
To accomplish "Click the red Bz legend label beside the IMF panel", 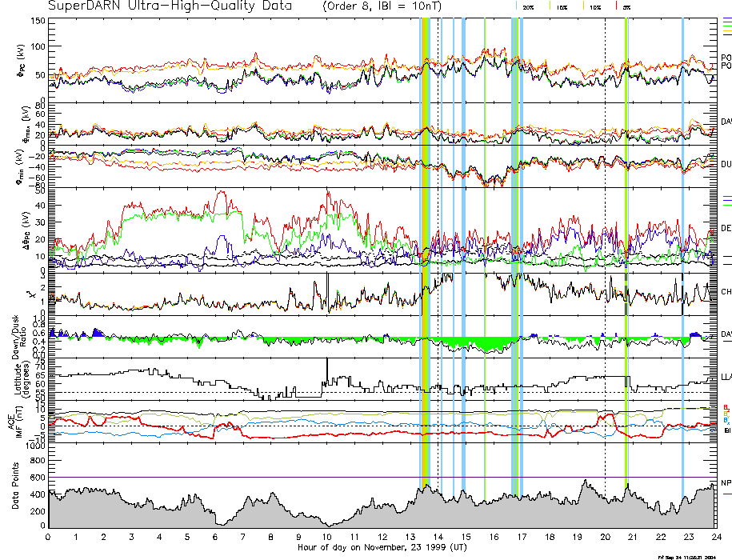I will [726, 407].
